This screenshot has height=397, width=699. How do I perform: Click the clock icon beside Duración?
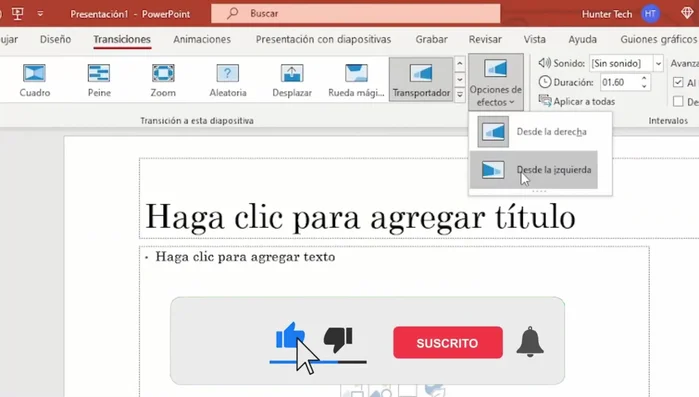(x=545, y=82)
